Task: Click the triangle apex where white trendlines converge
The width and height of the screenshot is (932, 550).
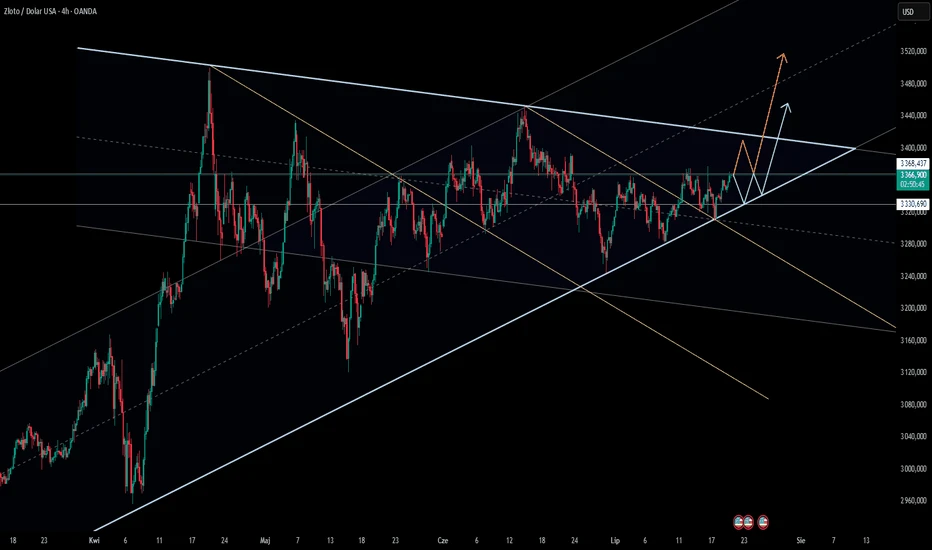Action: point(854,148)
